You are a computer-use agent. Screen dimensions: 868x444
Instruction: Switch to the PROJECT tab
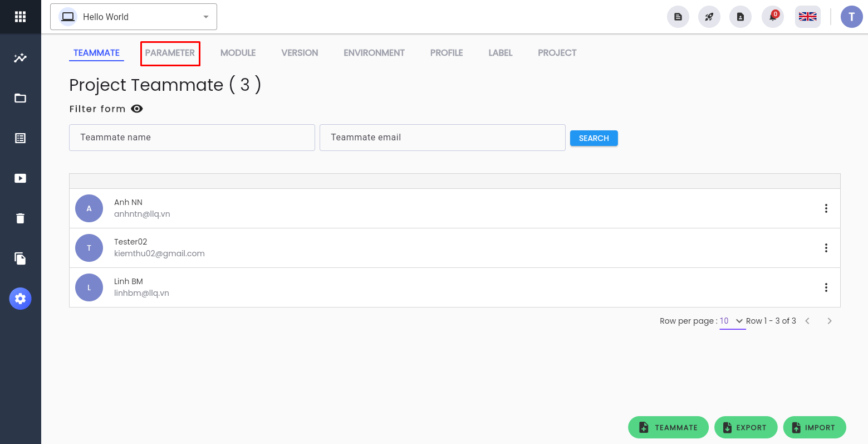557,53
